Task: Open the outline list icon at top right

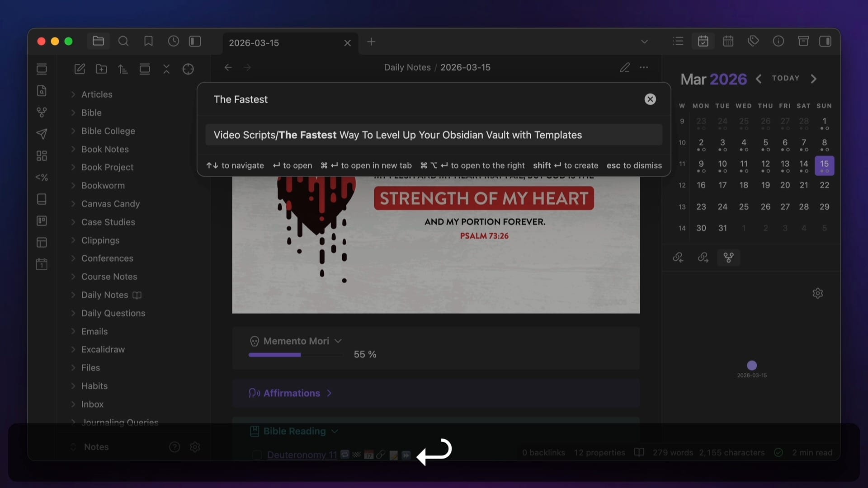Action: [x=678, y=41]
